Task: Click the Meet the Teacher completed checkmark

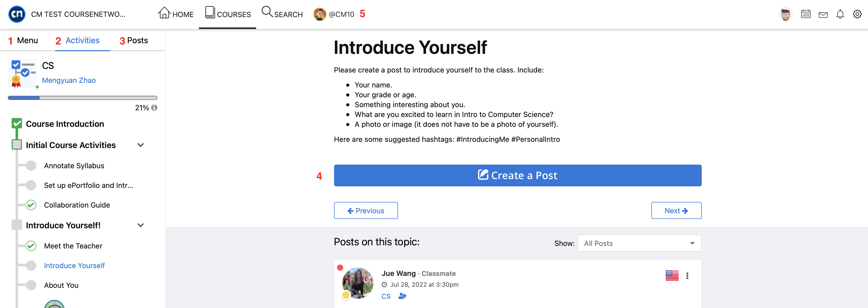Action: pyautogui.click(x=31, y=246)
